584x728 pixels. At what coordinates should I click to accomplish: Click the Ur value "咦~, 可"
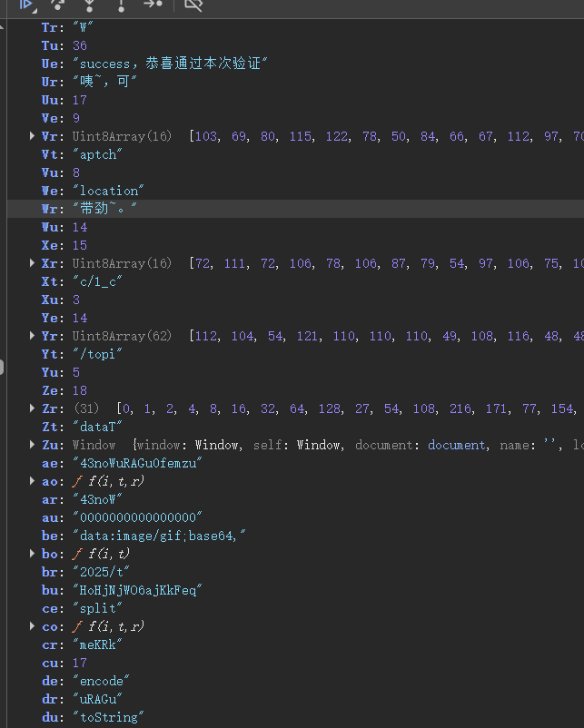104,82
